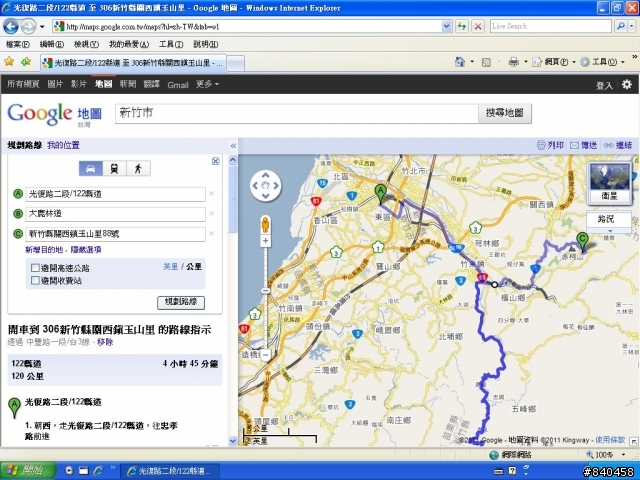Open the 工具 menu in menu bar
The width and height of the screenshot is (640, 480).
pyautogui.click(x=171, y=44)
